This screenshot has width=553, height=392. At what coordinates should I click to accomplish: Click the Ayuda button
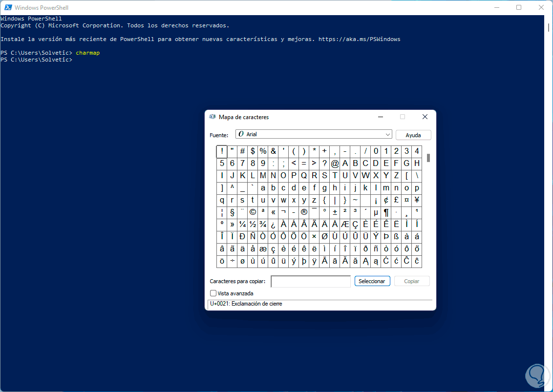413,135
